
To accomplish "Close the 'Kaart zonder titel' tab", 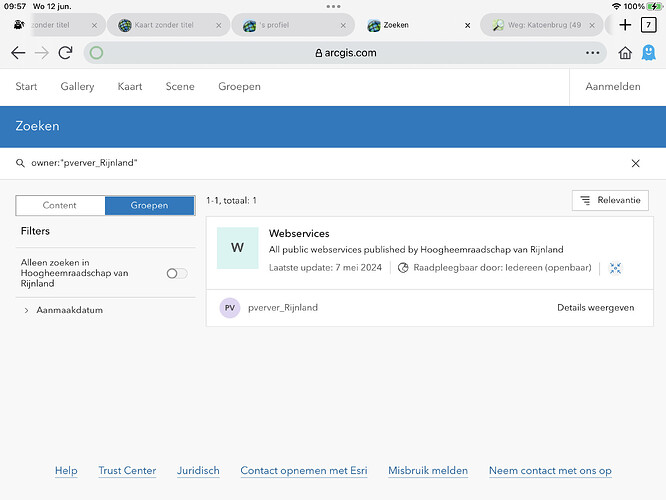I will 218,25.
